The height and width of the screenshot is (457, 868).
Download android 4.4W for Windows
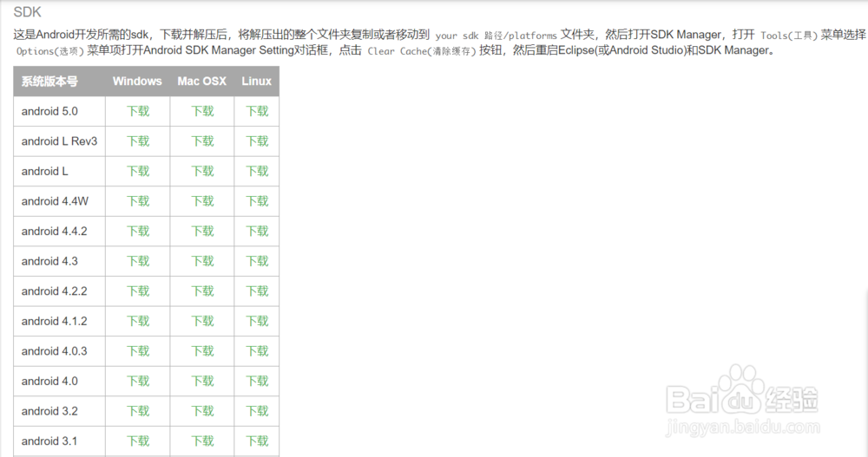(x=138, y=201)
